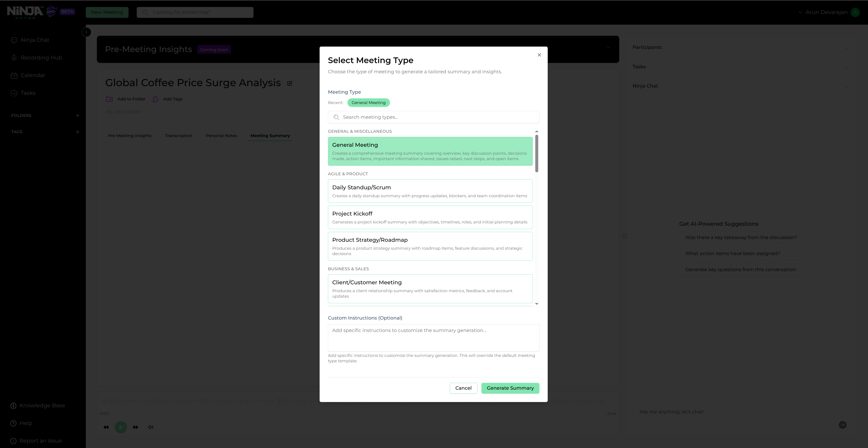Screen dimensions: 868x448
Task: Focus the Search meeting types field
Action: pyautogui.click(x=433, y=117)
